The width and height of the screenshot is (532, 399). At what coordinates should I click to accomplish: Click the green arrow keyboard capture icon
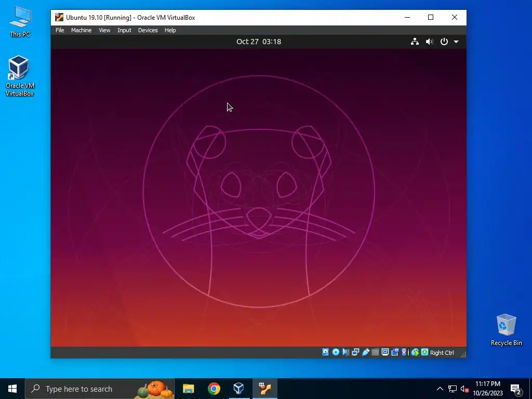tap(424, 352)
